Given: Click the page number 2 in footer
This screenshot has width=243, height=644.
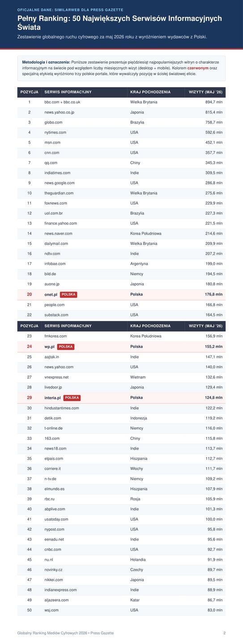Looking at the screenshot, I should click(225, 633).
